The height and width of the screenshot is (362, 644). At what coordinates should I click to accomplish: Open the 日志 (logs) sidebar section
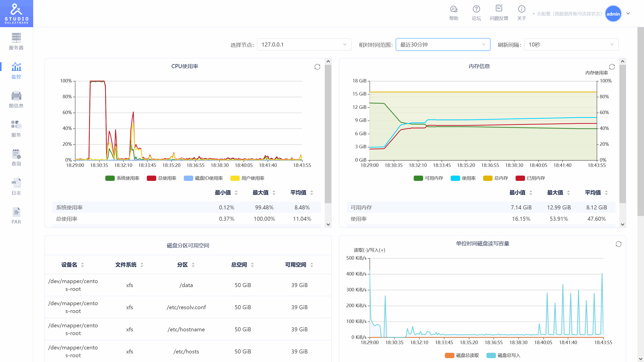(x=16, y=187)
